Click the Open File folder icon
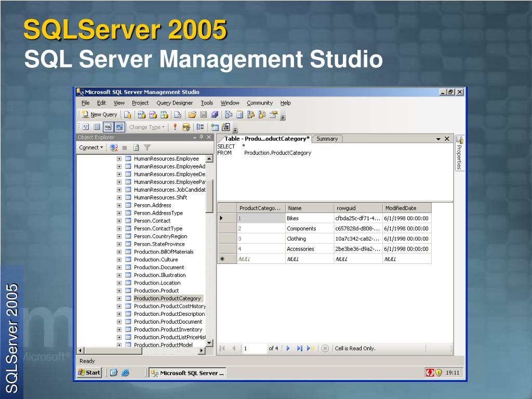532x399 pixels. click(x=192, y=115)
